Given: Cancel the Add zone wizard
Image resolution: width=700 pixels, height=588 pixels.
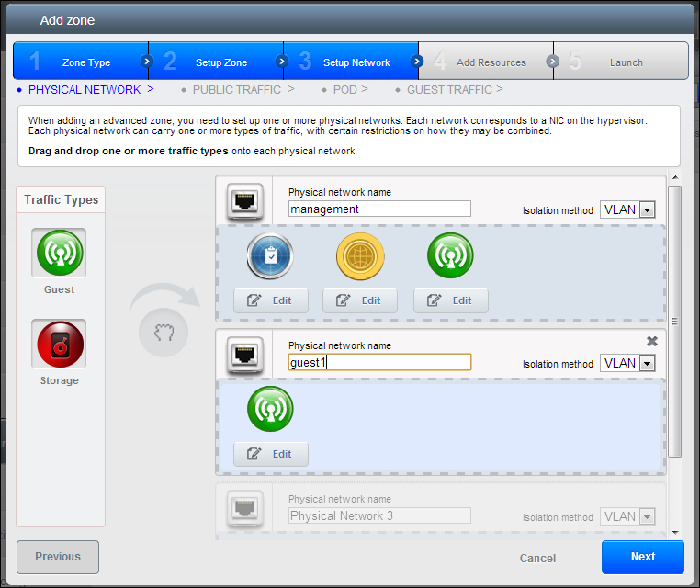Looking at the screenshot, I should coord(537,558).
